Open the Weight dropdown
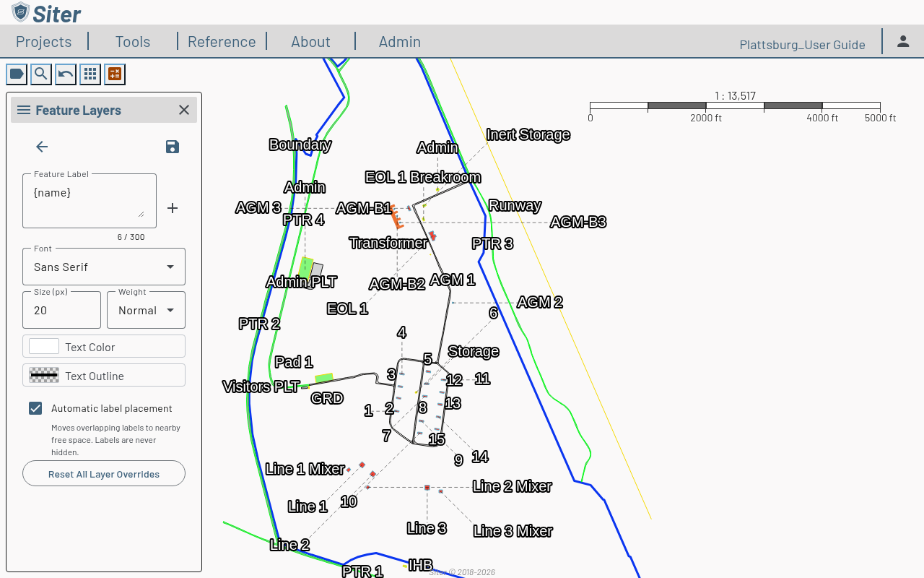924x578 pixels. pos(147,310)
